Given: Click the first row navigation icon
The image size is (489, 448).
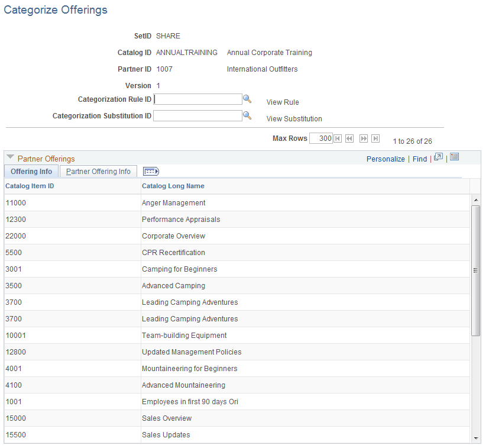Looking at the screenshot, I should [x=337, y=138].
